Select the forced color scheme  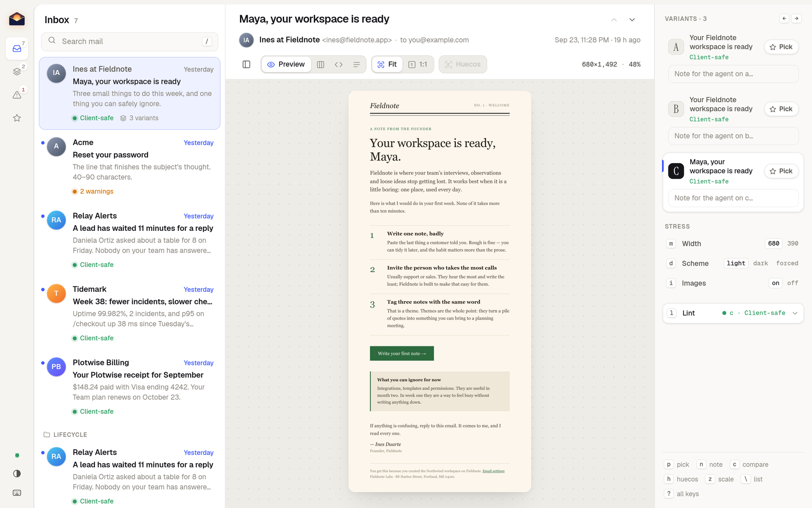point(787,263)
